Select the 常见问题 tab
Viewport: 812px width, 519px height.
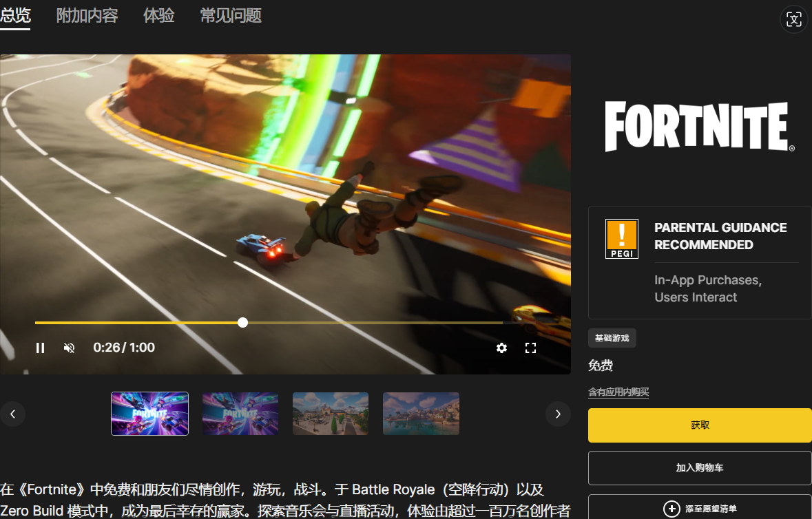coord(231,16)
